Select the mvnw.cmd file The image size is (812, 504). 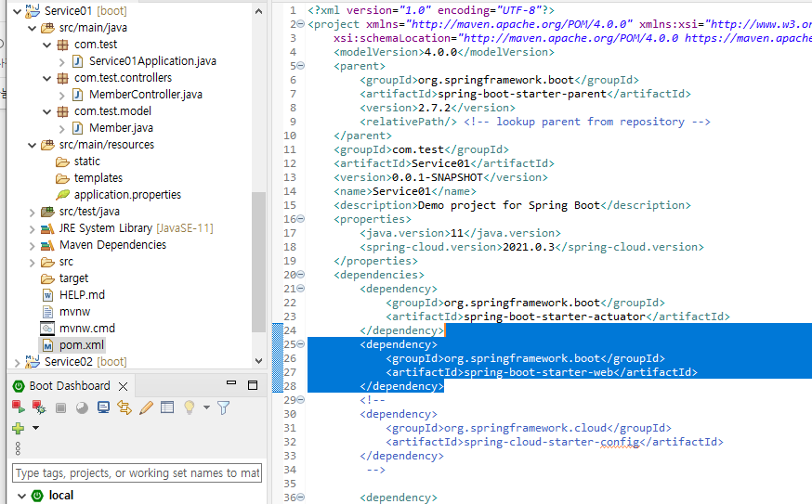click(87, 329)
